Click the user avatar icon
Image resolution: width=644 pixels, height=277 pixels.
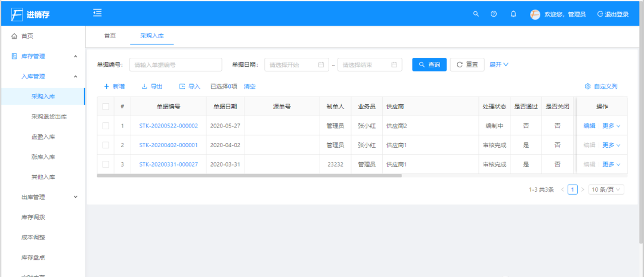tap(535, 14)
